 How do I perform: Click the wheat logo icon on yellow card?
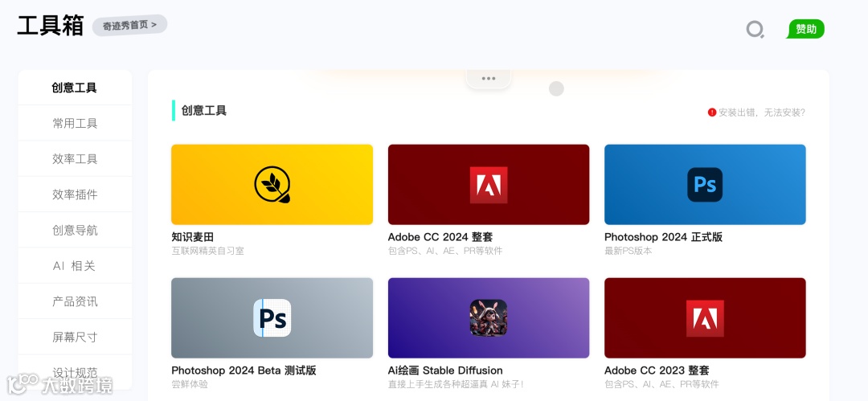[272, 185]
